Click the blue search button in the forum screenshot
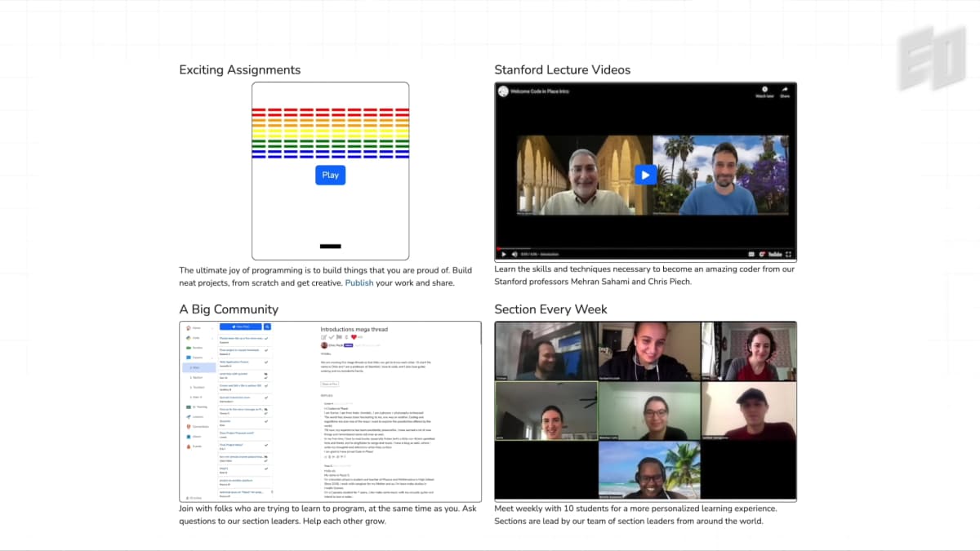Screen dimensions: 980x551 point(267,327)
